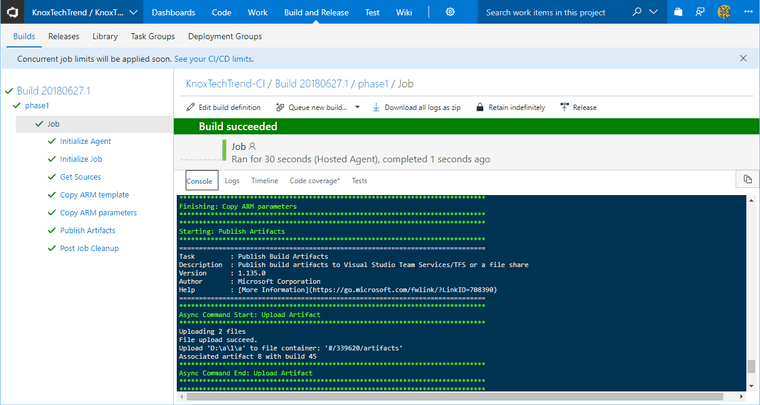Click the Build 20180627.1 breadcrumb link
The image size is (760, 405).
coord(312,84)
